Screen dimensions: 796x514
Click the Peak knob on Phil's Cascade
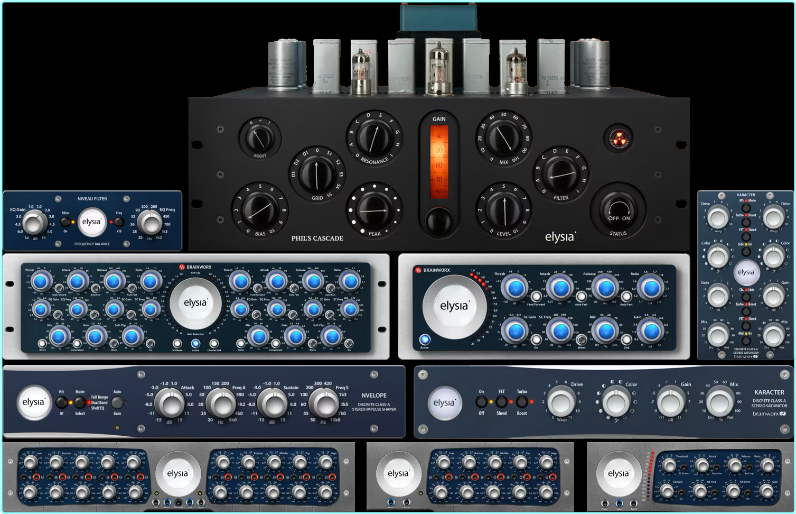[374, 210]
